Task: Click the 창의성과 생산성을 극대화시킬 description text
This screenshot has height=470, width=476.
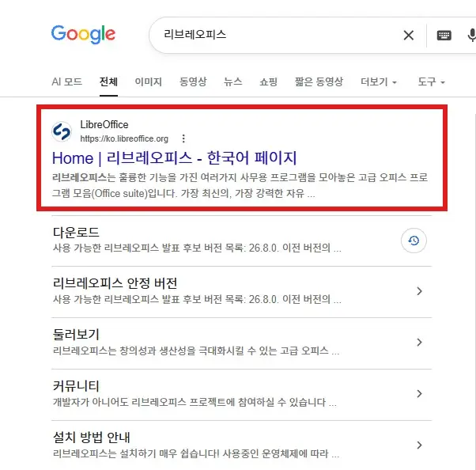Action: click(x=196, y=351)
